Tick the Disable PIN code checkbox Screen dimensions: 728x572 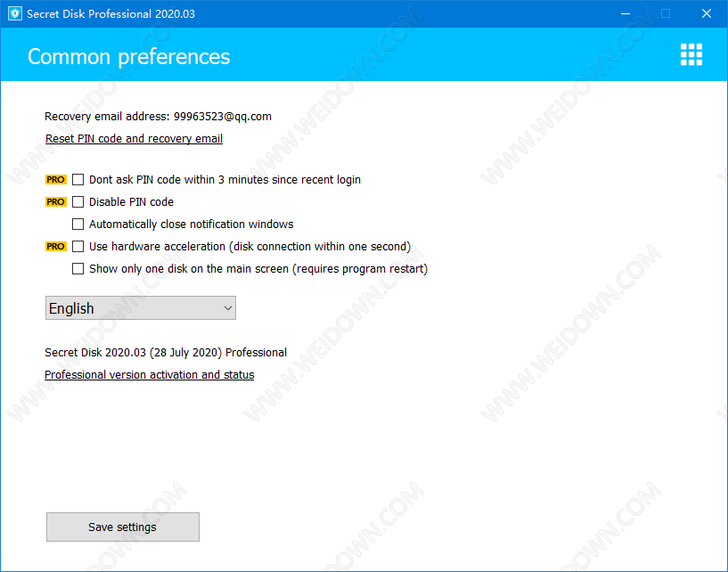(x=78, y=201)
